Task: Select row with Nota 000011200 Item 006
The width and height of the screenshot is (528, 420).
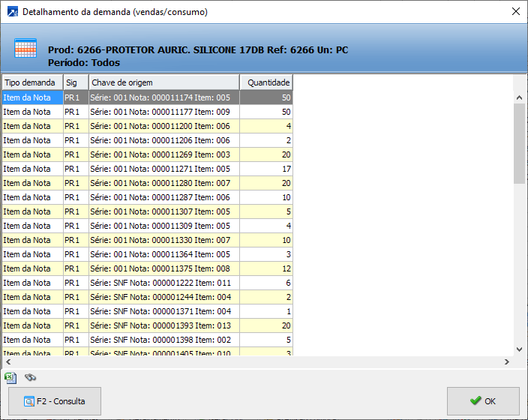Action: pyautogui.click(x=148, y=126)
